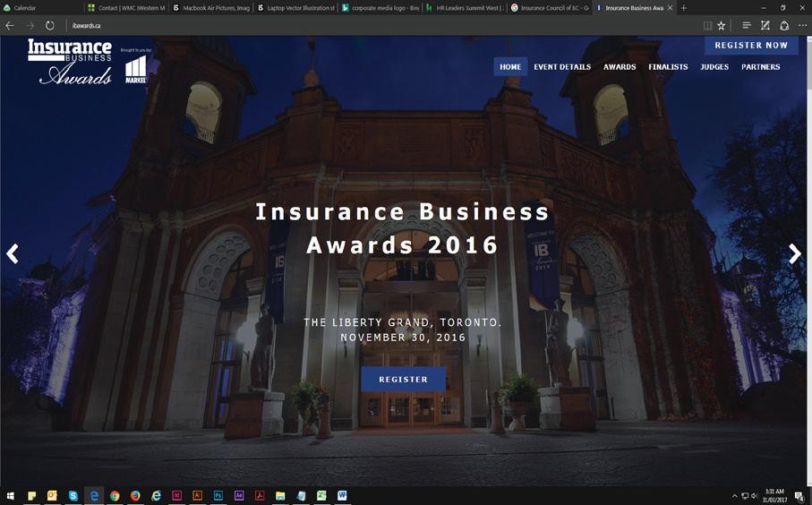This screenshot has width=812, height=505.
Task: Open Adobe Acrobat from the taskbar
Action: [260, 496]
